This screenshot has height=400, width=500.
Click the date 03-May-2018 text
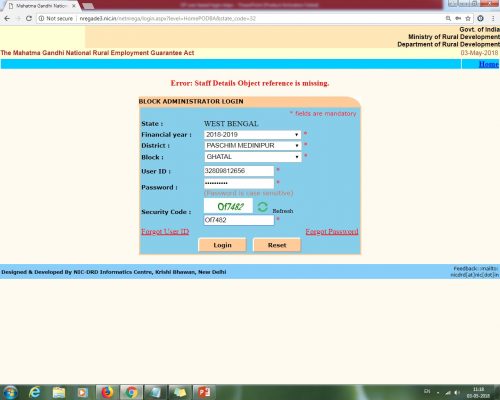[x=479, y=53]
